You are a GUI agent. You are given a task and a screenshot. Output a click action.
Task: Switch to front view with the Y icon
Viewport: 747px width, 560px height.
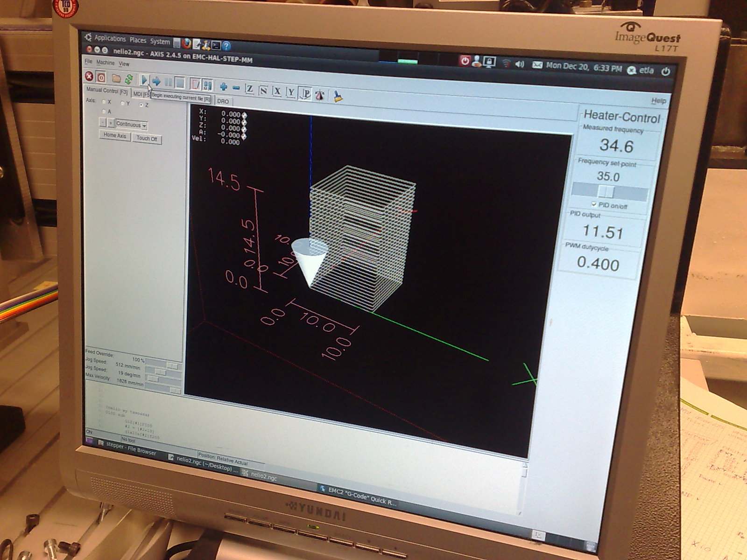[291, 92]
